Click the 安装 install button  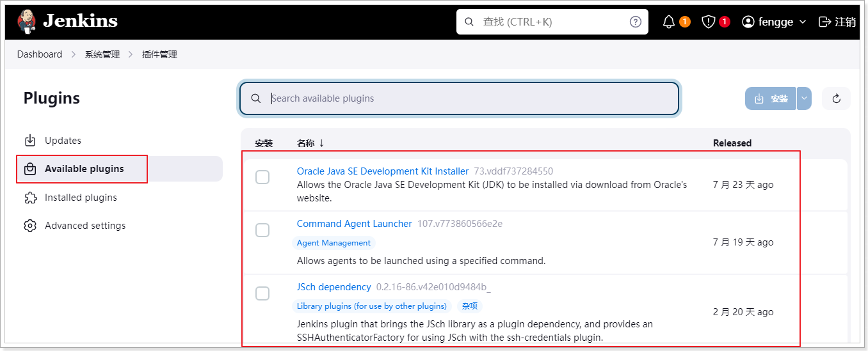tap(771, 98)
